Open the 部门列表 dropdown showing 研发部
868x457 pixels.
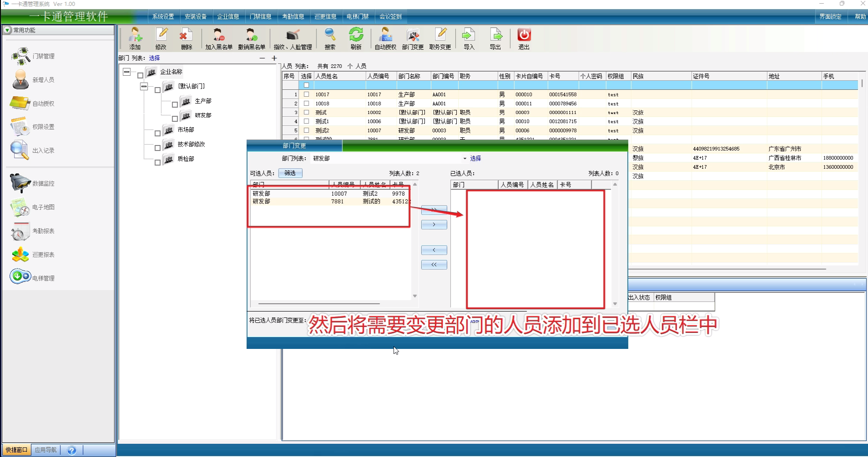click(x=465, y=159)
